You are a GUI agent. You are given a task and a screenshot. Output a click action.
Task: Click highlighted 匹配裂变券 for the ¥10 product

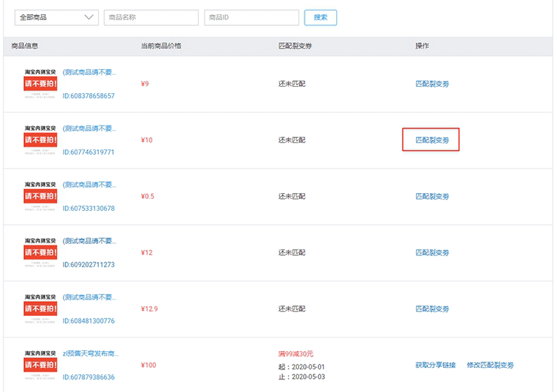click(x=431, y=140)
